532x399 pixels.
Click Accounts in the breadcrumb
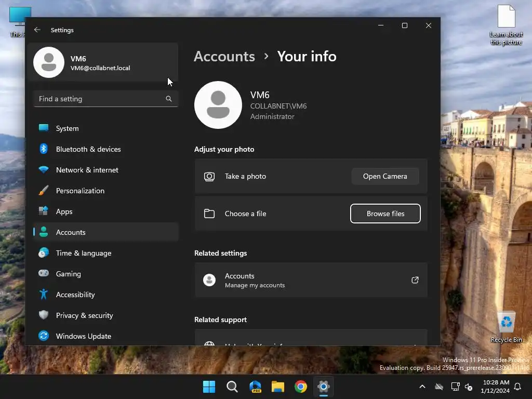pyautogui.click(x=224, y=56)
